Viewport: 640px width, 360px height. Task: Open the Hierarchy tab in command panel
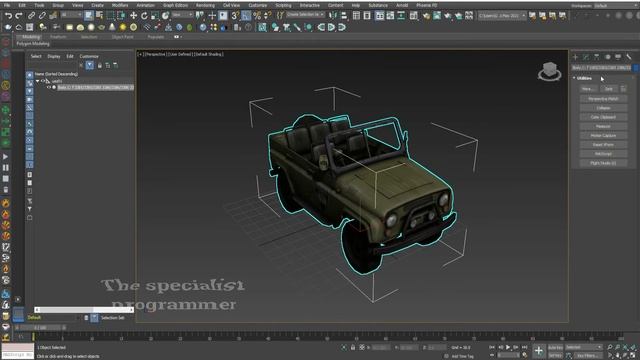coord(597,57)
